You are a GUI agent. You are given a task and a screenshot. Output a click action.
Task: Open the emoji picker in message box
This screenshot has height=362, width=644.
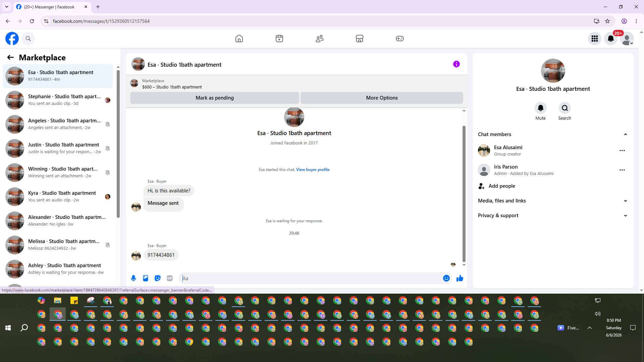tap(446, 278)
